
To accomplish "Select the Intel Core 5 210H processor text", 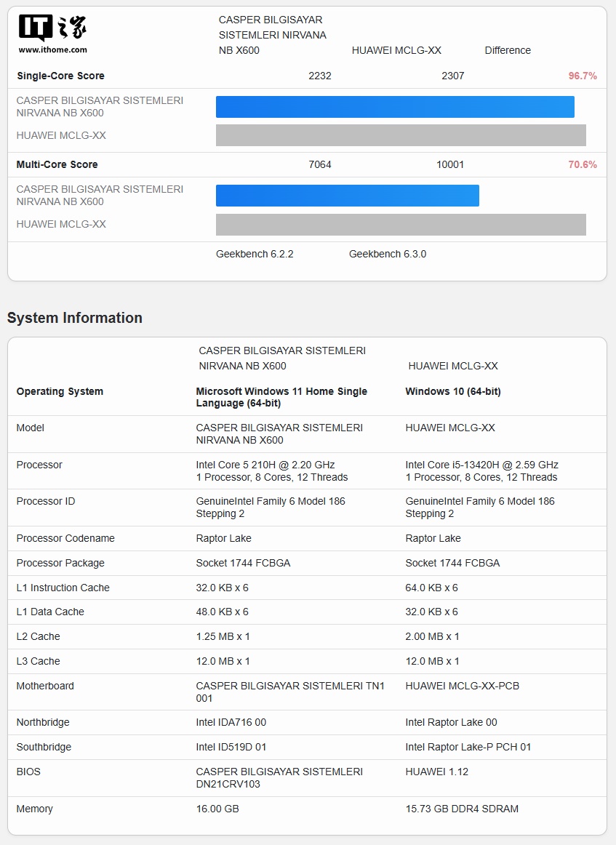I will pos(265,465).
